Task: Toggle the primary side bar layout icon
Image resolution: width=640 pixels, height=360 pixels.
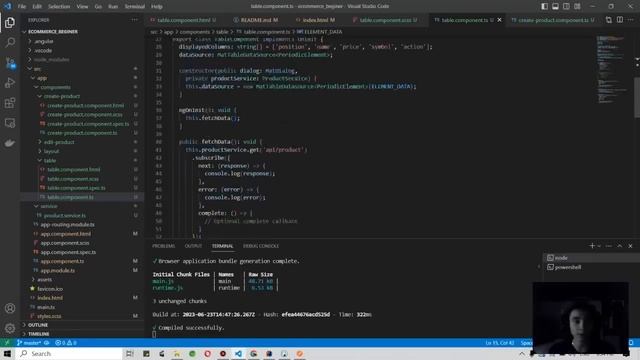Action: tap(544, 6)
